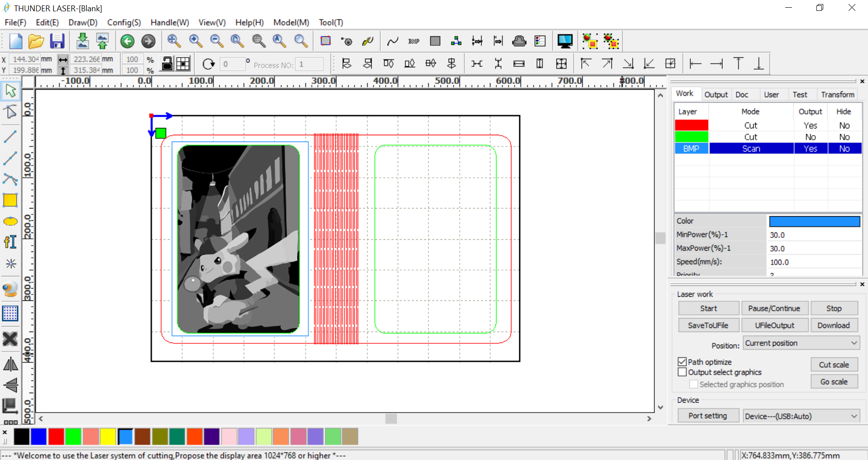Select the Polyline drawing tool

point(10,158)
